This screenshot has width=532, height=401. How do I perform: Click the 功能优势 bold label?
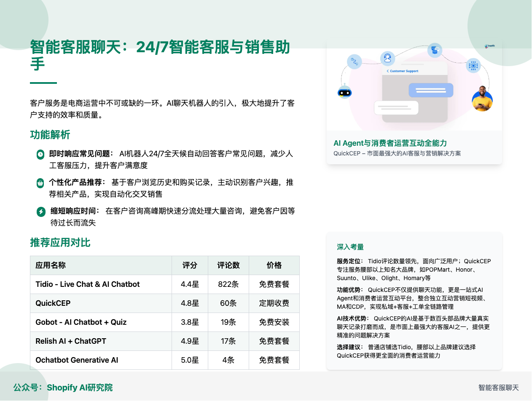pos(350,290)
